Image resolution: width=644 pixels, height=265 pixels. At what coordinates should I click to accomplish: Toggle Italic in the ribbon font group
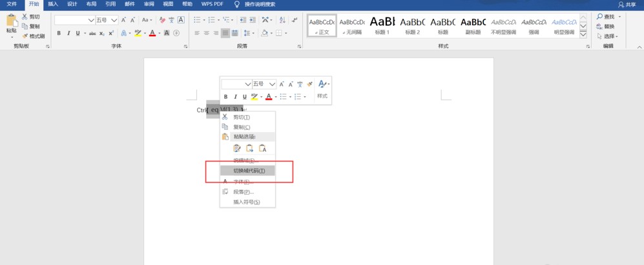coord(68,33)
